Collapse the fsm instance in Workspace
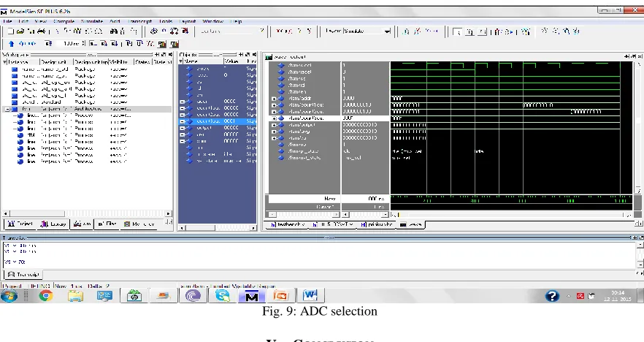644x342 pixels. [x=7, y=109]
